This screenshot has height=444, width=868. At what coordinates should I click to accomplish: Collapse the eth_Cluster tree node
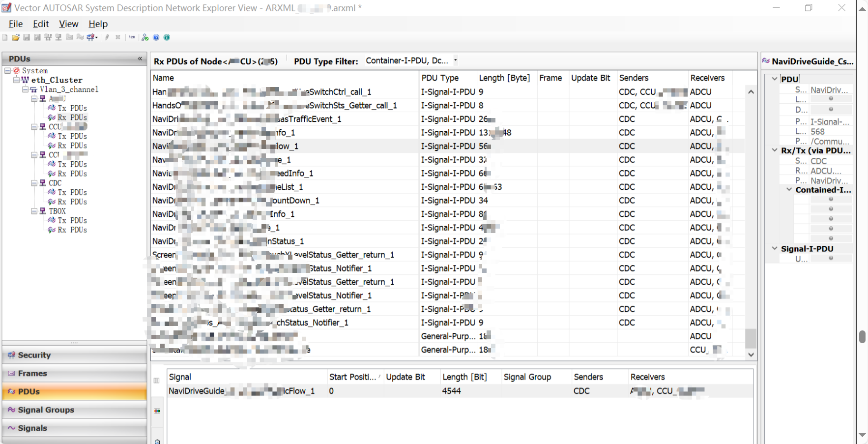(x=16, y=80)
